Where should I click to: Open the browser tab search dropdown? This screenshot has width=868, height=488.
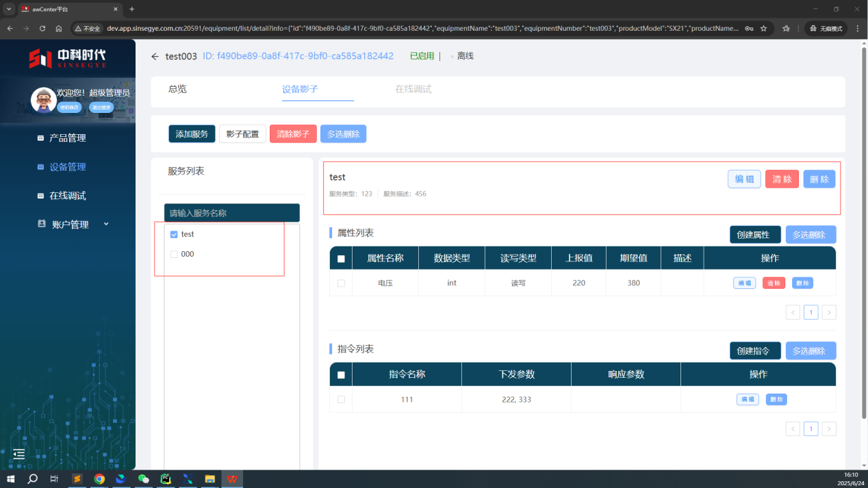pos(9,9)
